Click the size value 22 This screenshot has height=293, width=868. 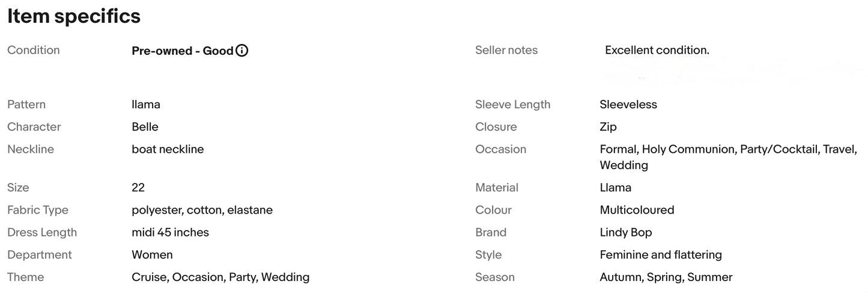pos(138,188)
